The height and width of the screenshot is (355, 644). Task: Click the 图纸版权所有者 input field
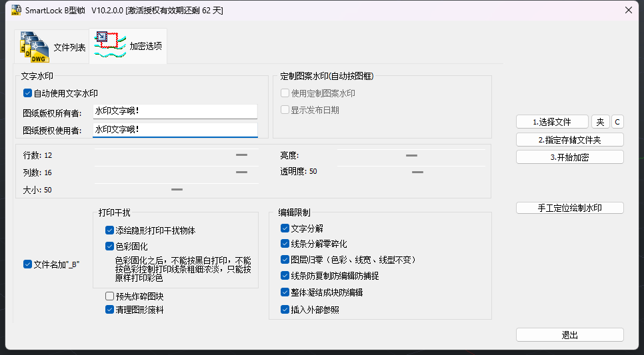[x=175, y=111]
